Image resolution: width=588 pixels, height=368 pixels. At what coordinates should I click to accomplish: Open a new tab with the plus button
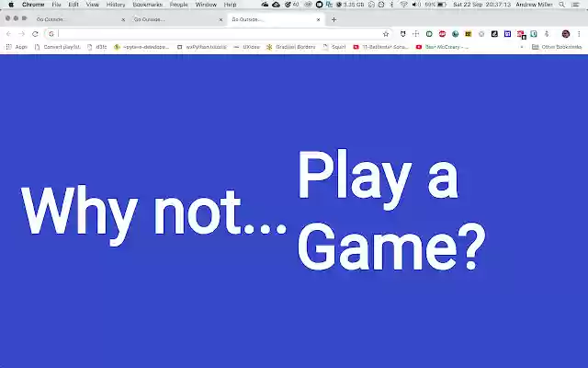click(334, 19)
